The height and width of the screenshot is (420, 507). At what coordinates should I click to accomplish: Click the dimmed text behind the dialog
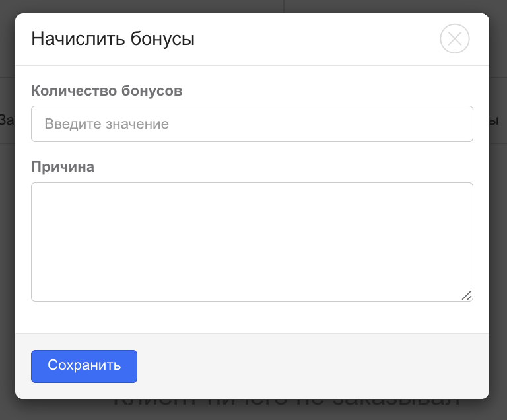pos(285,404)
